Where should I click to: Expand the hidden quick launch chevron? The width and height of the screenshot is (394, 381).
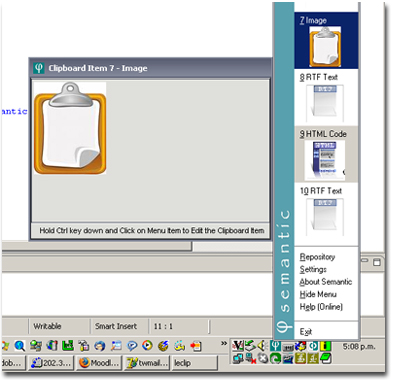tap(224, 343)
